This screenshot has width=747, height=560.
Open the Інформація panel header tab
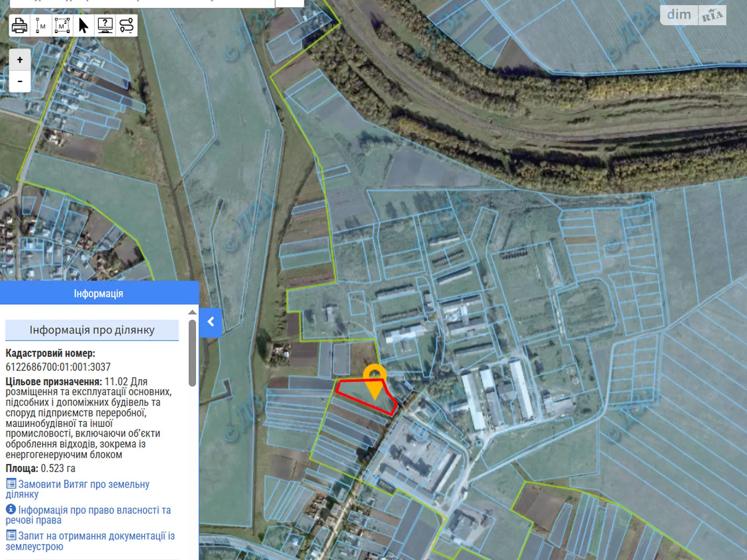coord(99,294)
